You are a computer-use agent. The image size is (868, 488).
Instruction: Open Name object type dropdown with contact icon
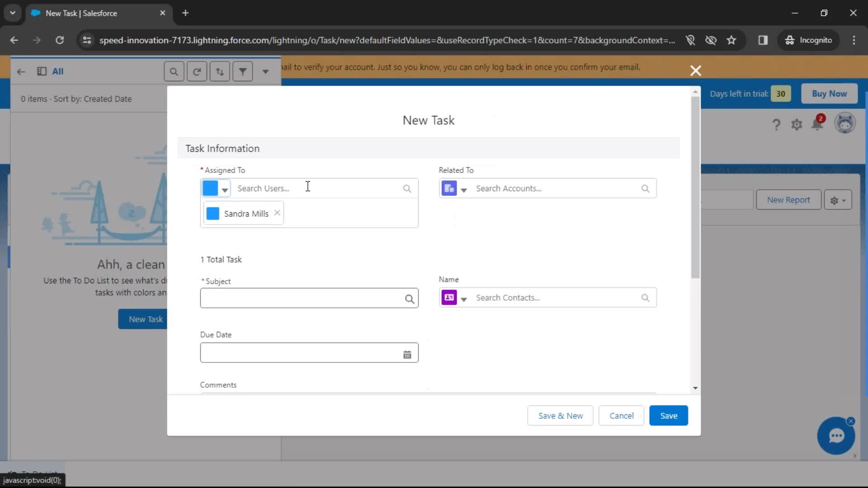coord(455,298)
